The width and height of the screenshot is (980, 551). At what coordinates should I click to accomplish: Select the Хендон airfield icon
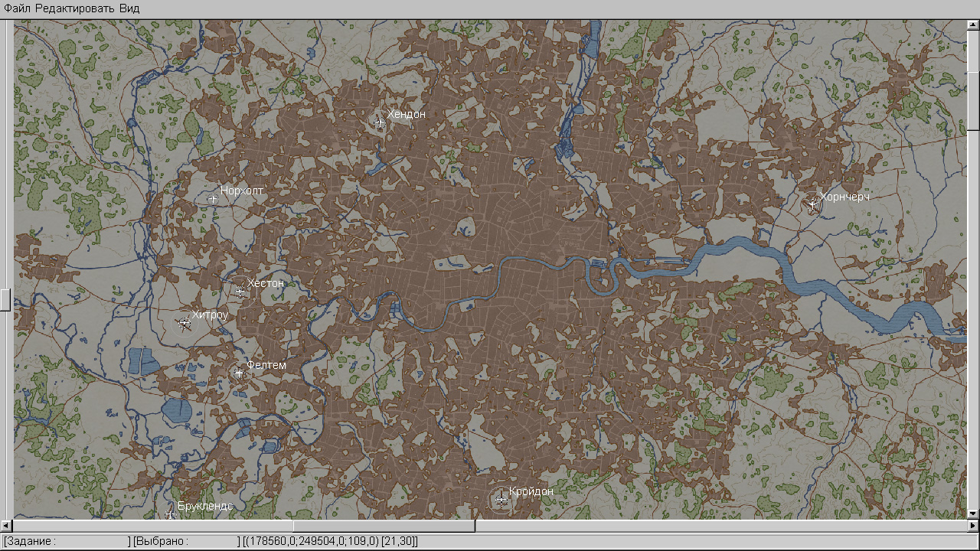pos(378,122)
